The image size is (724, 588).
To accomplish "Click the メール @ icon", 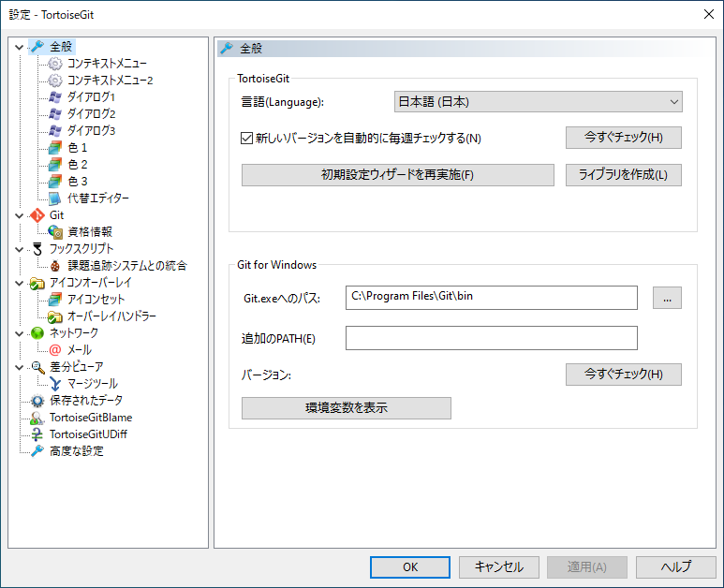I will (55, 350).
